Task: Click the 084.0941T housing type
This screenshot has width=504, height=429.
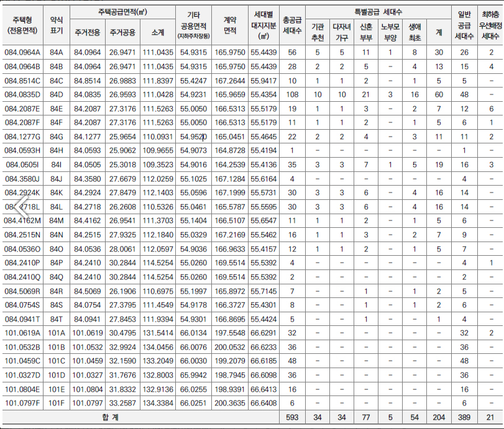Action: [x=22, y=319]
